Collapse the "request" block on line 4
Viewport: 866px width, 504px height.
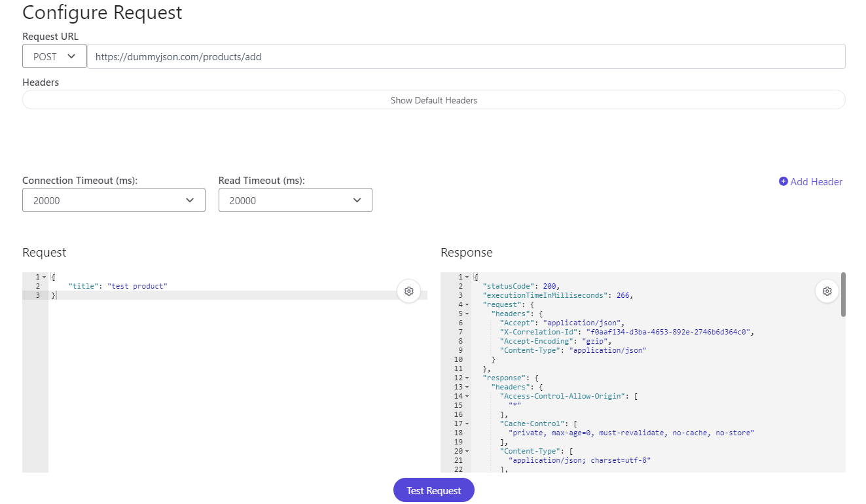click(x=467, y=305)
